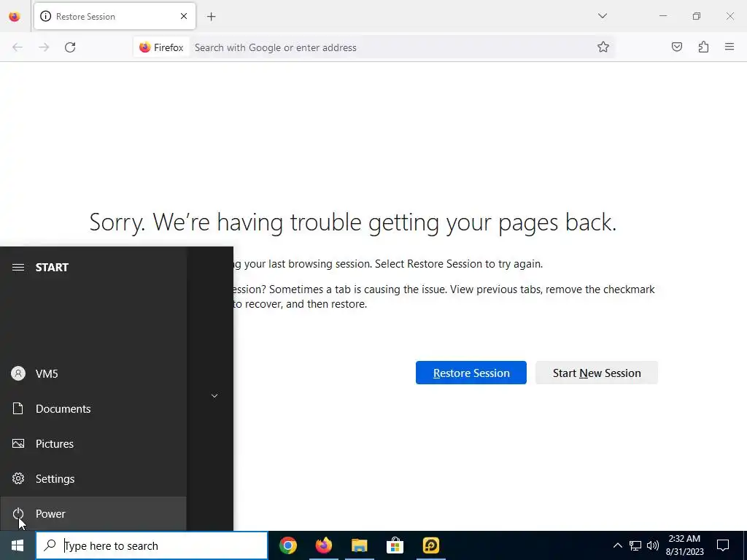Viewport: 747px width, 560px height.
Task: Open the VM5 user account entry
Action: click(93, 374)
